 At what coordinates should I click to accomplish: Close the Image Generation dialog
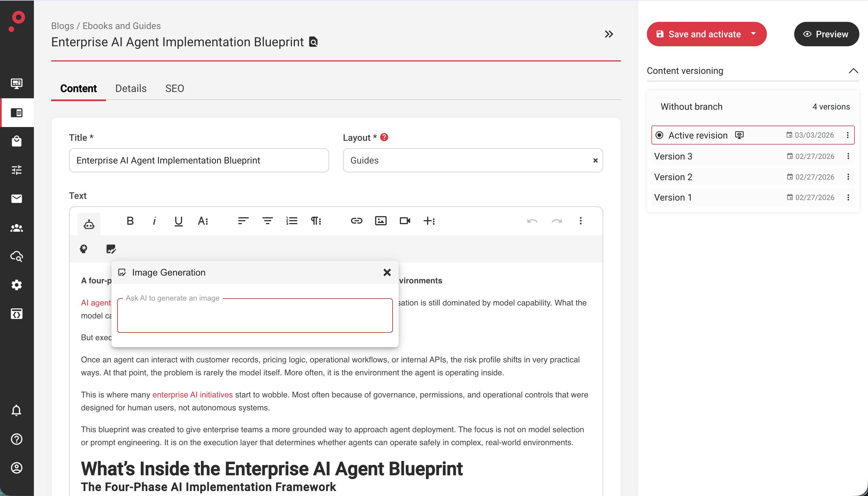pyautogui.click(x=387, y=272)
